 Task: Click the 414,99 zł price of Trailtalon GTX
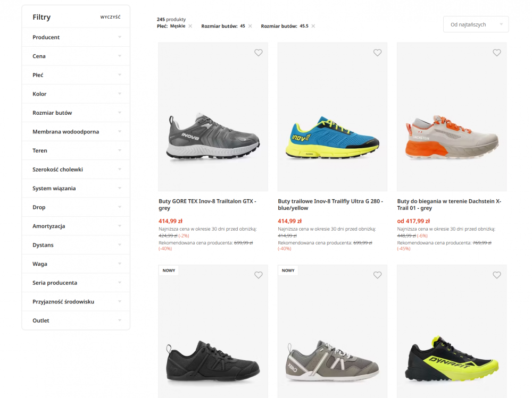pos(170,221)
